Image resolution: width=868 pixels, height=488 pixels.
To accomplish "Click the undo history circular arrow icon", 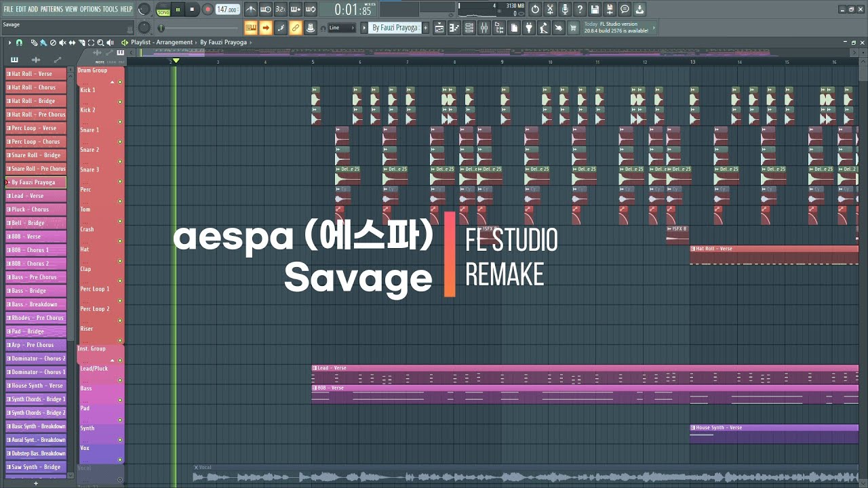I will pyautogui.click(x=535, y=9).
